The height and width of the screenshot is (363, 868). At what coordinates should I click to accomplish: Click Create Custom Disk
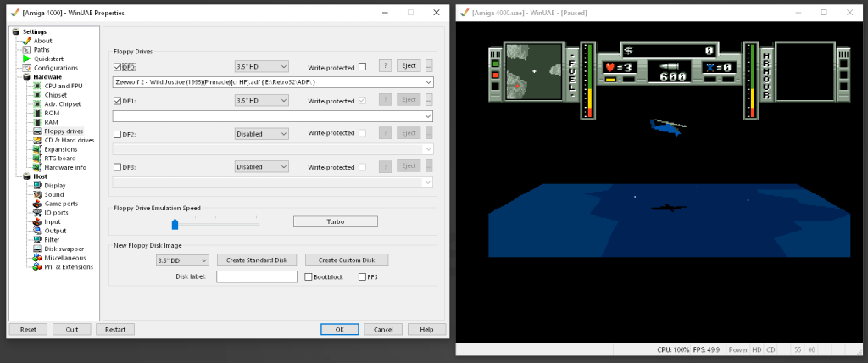(347, 260)
